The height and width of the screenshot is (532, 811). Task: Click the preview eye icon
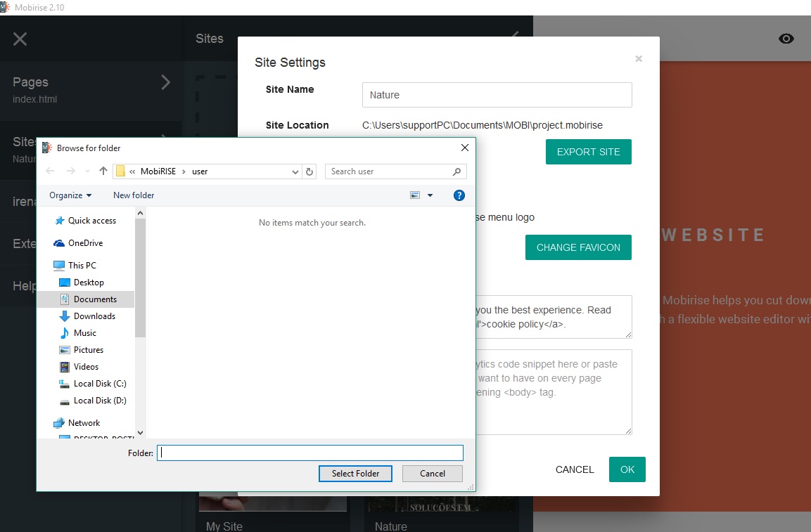pos(786,39)
